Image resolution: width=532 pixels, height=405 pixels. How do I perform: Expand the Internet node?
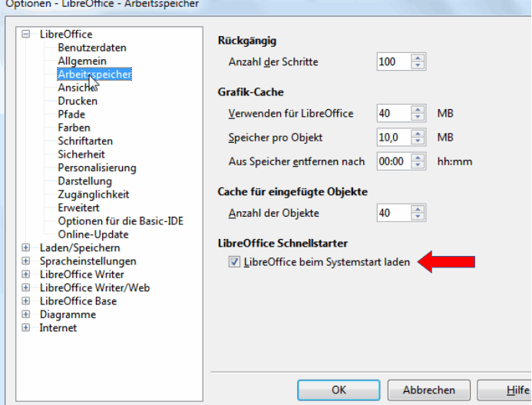[x=26, y=327]
